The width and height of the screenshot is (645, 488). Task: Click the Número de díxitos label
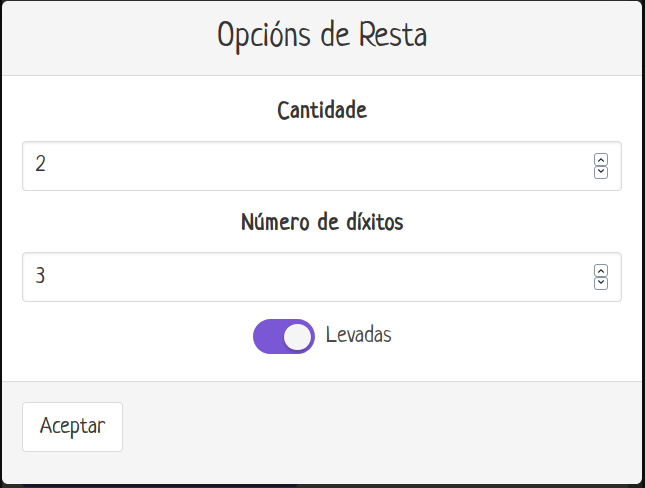point(322,222)
